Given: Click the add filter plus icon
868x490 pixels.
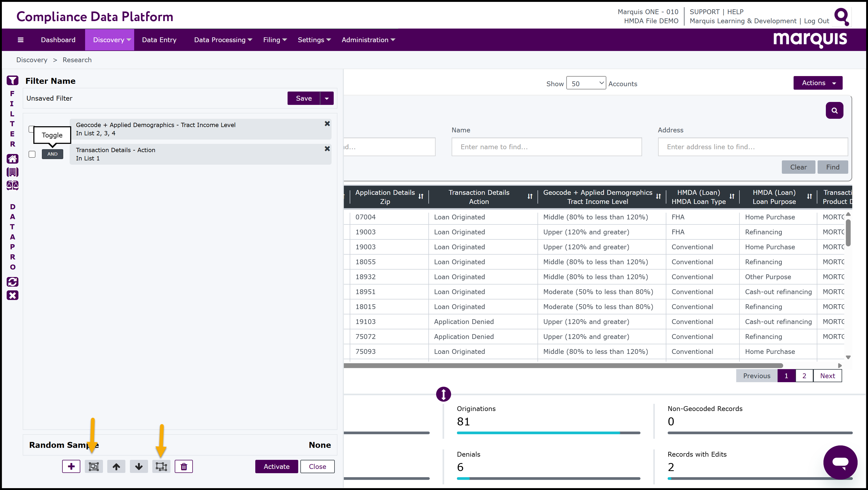Looking at the screenshot, I should point(71,467).
